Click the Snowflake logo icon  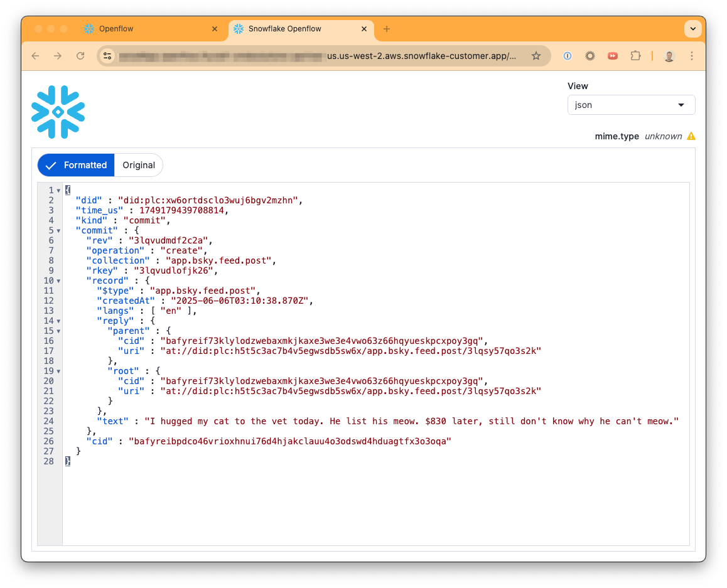(x=58, y=112)
